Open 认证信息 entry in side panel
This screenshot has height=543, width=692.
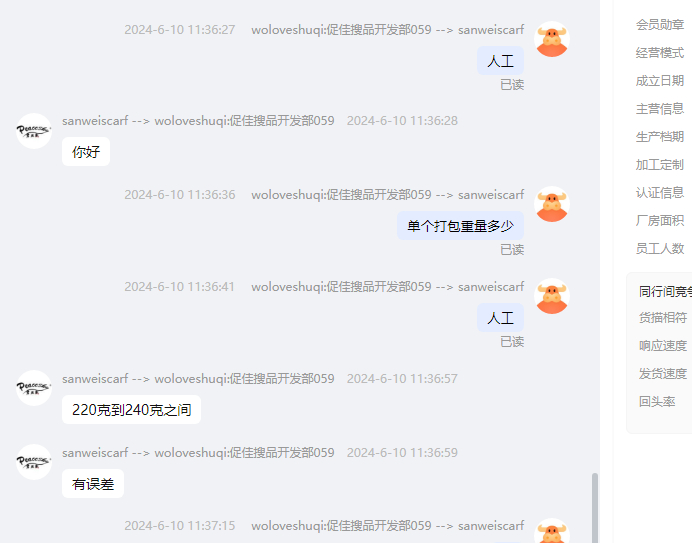pyautogui.click(x=660, y=192)
